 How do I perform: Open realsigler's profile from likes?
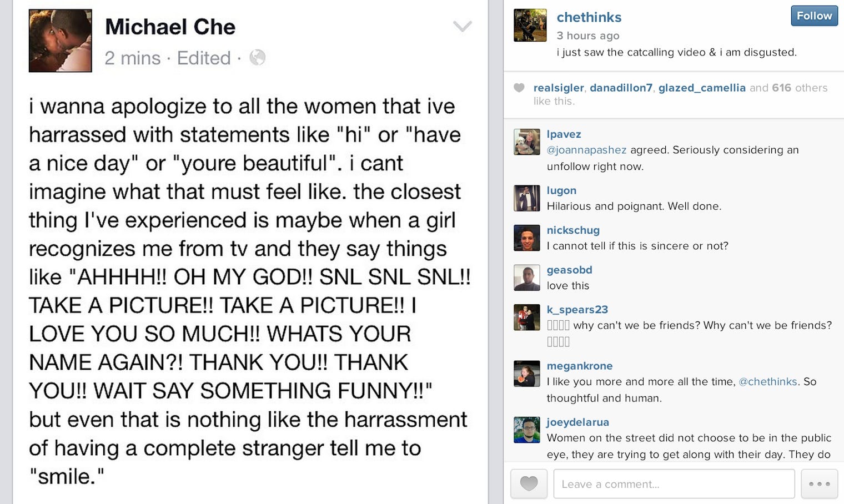point(558,88)
